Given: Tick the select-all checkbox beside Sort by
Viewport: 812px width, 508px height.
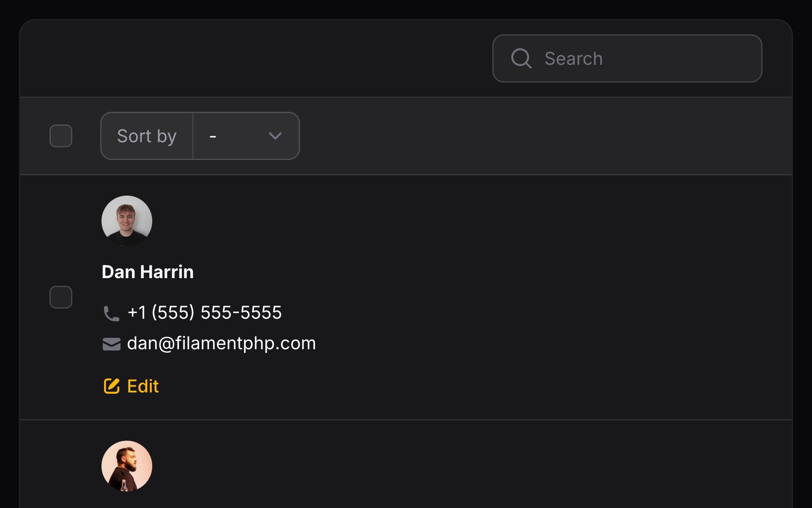Looking at the screenshot, I should 61,136.
